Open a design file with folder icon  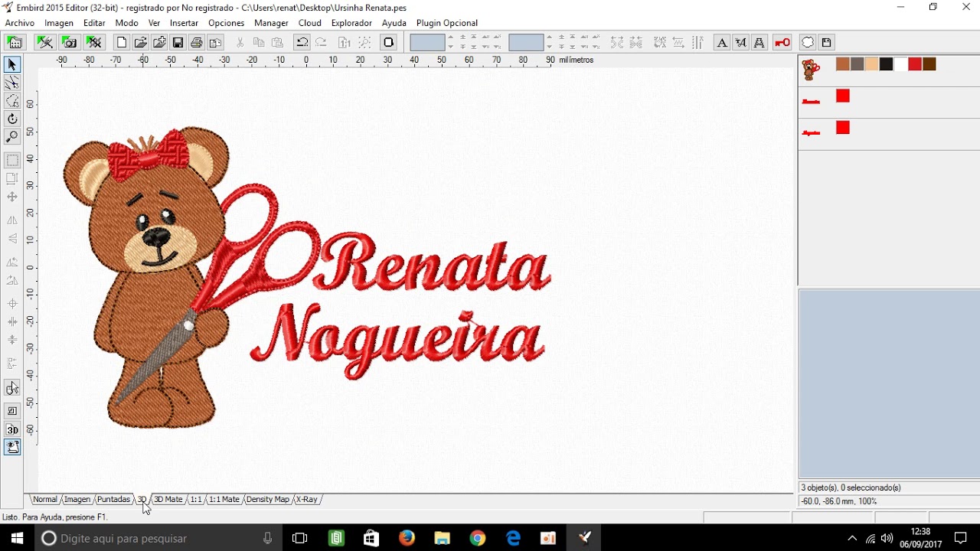click(x=141, y=43)
